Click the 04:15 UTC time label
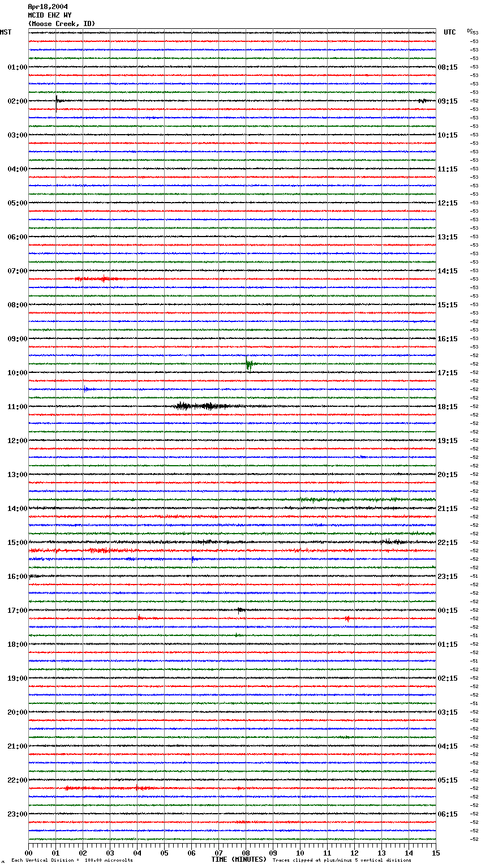 pyautogui.click(x=448, y=746)
